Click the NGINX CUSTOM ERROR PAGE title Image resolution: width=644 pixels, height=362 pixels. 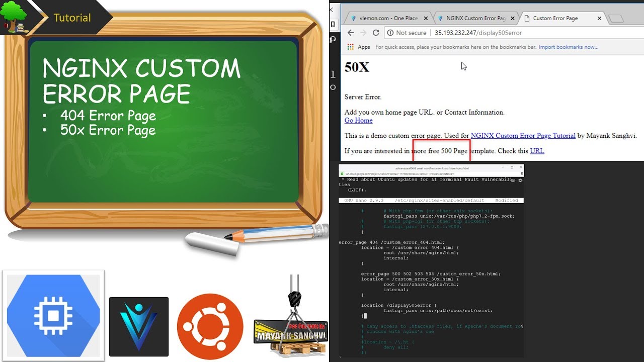point(142,81)
